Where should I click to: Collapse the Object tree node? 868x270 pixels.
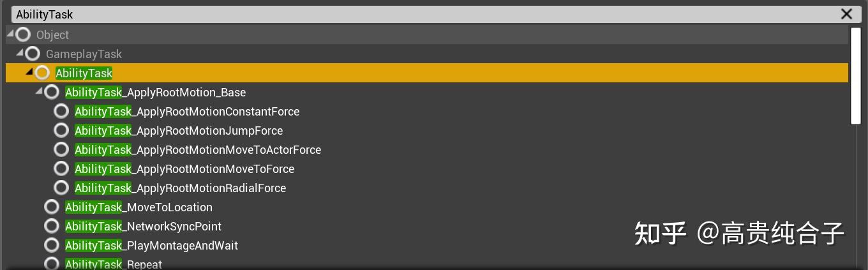tap(10, 33)
